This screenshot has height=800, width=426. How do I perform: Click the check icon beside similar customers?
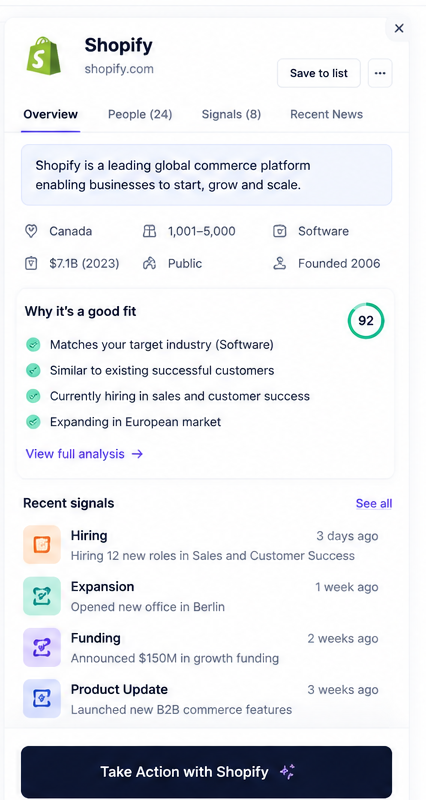click(x=33, y=370)
